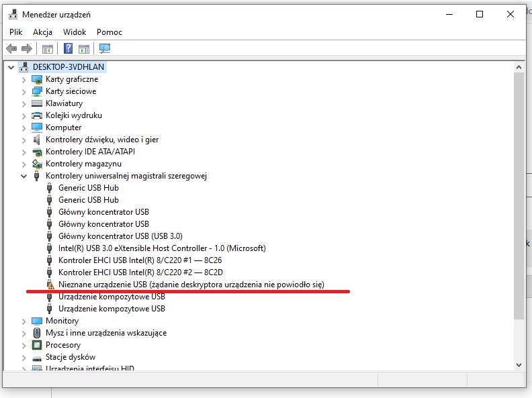532x398 pixels.
Task: Open the Widok menu
Action: 75,32
